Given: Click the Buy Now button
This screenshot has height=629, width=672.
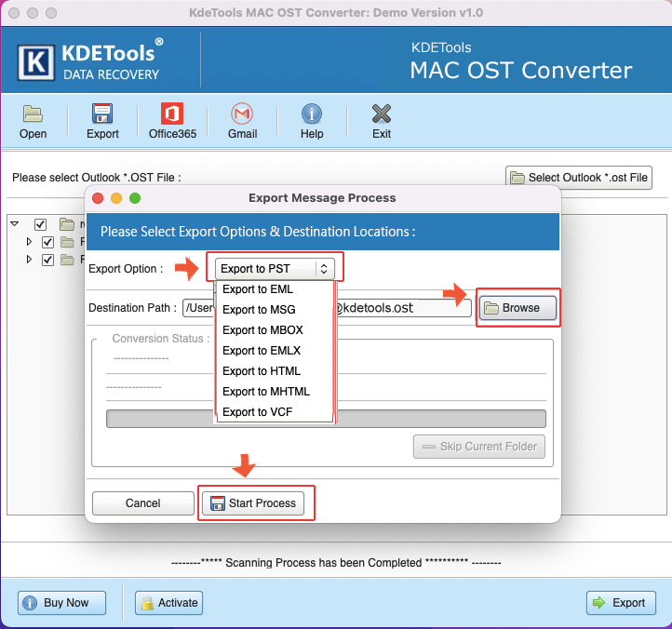Looking at the screenshot, I should (61, 603).
